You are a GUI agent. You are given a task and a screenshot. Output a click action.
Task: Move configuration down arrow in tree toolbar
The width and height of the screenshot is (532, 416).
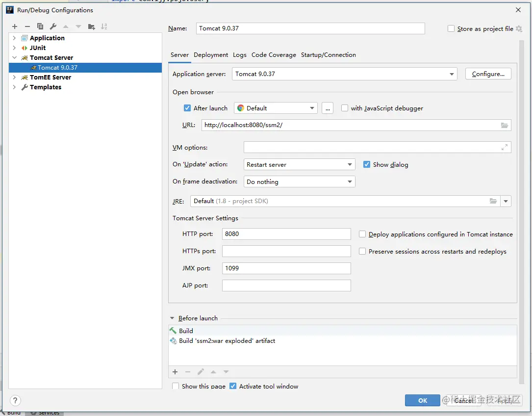click(78, 26)
